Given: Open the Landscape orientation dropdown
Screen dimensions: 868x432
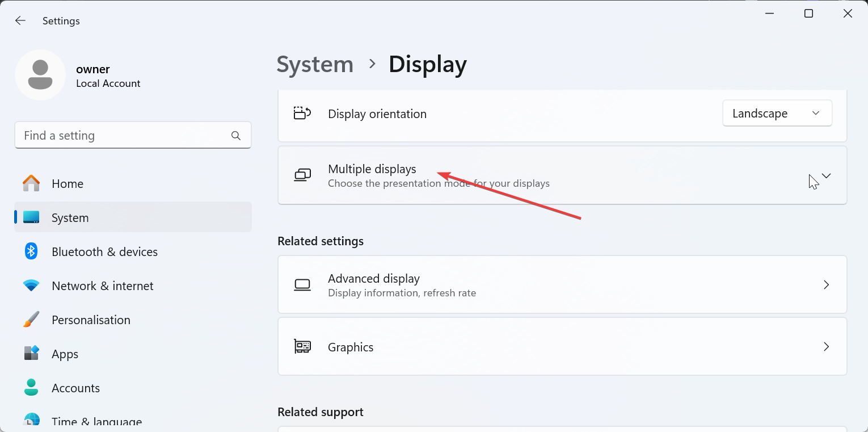Looking at the screenshot, I should [777, 114].
